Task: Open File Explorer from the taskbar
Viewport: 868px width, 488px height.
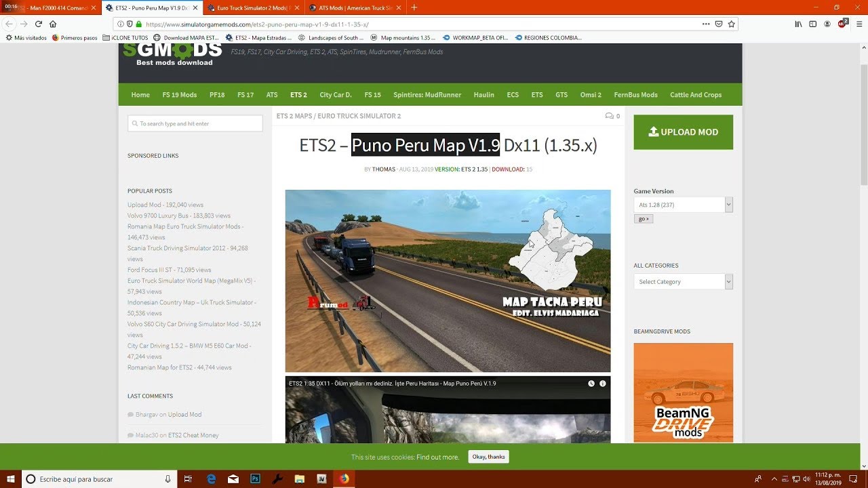Action: point(300,479)
